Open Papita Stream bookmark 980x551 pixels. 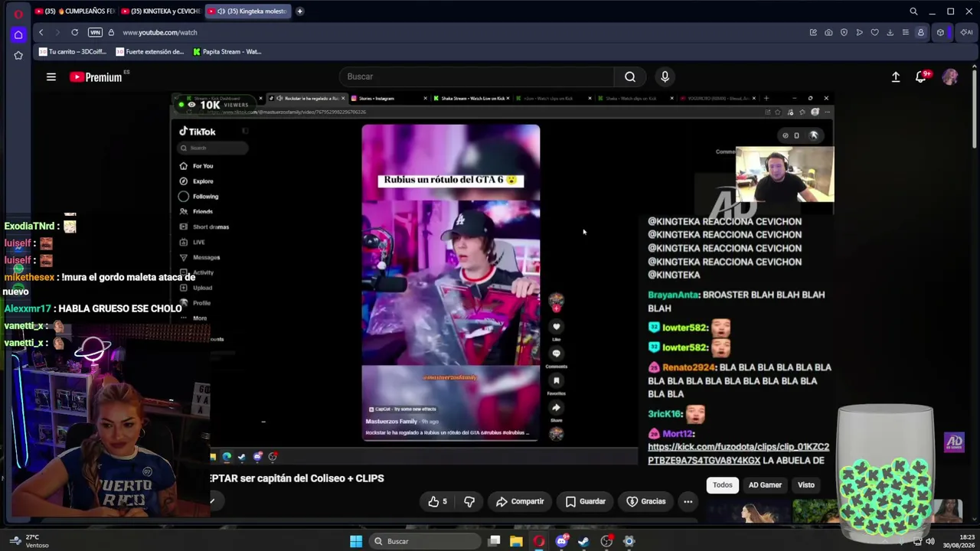coord(227,52)
